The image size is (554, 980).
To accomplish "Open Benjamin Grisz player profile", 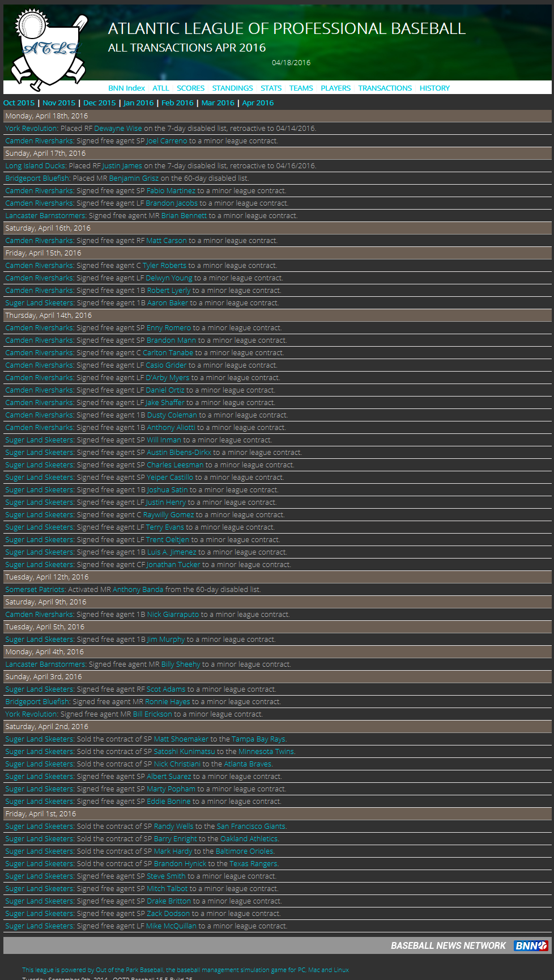I will click(x=134, y=178).
